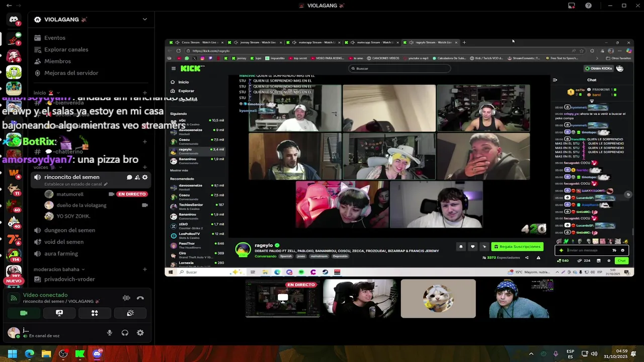Join aura farming voice channel
Image resolution: width=644 pixels, height=362 pixels.
point(90,254)
